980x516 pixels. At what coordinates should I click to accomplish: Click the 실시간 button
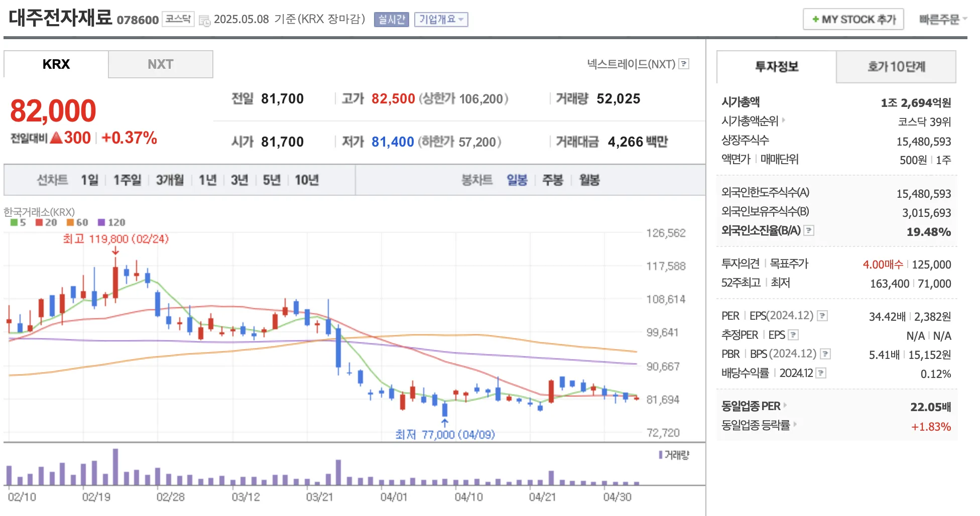[x=392, y=20]
